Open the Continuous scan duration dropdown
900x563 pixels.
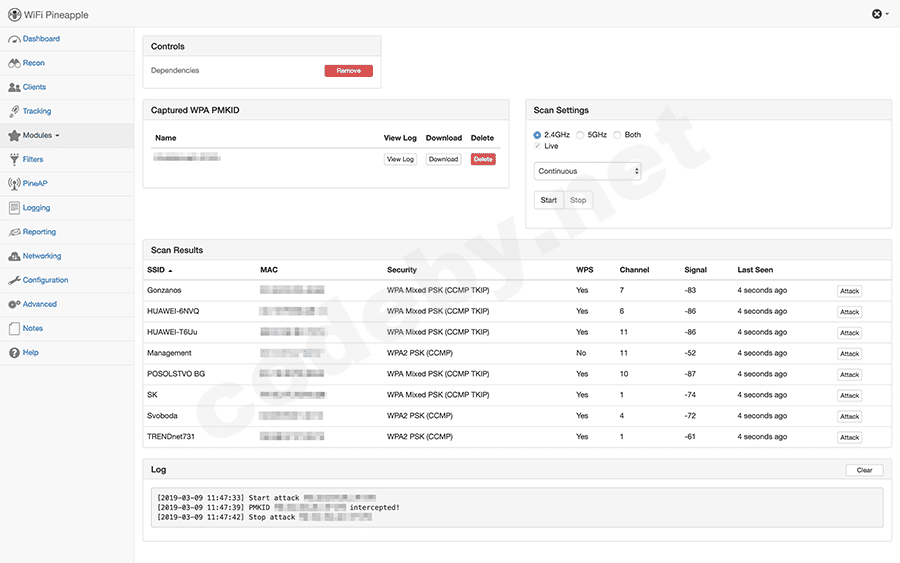tap(587, 171)
